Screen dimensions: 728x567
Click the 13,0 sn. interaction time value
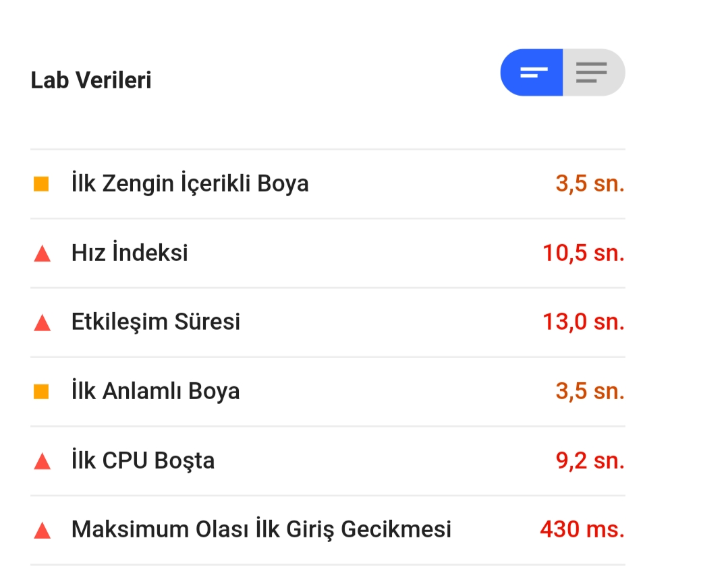pos(584,322)
